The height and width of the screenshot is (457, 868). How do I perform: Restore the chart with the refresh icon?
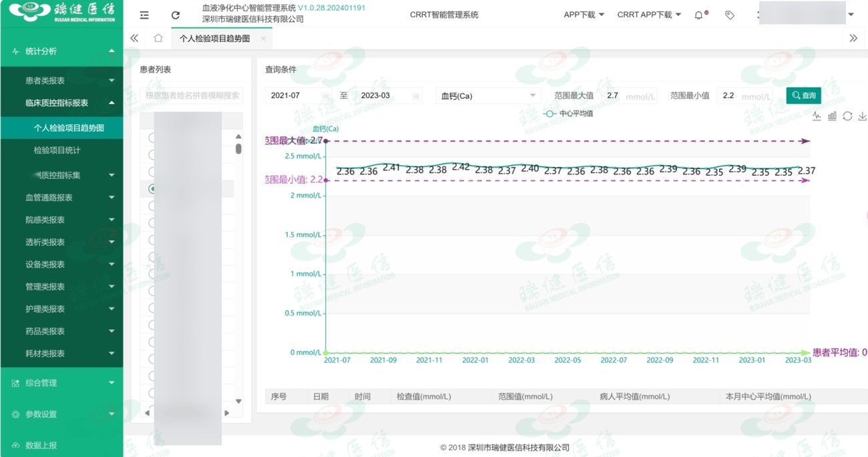[x=847, y=116]
